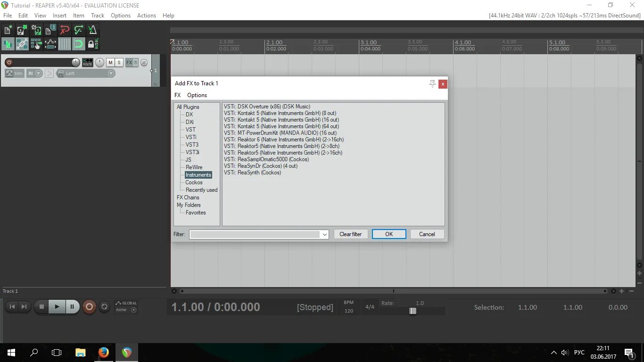Click OK in Add FX dialog
644x362 pixels.
point(389,234)
